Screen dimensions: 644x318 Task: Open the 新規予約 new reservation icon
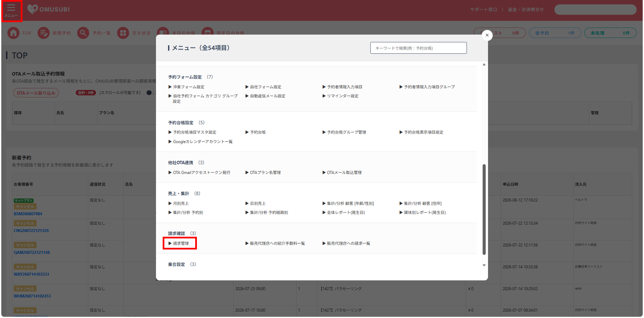coord(44,33)
